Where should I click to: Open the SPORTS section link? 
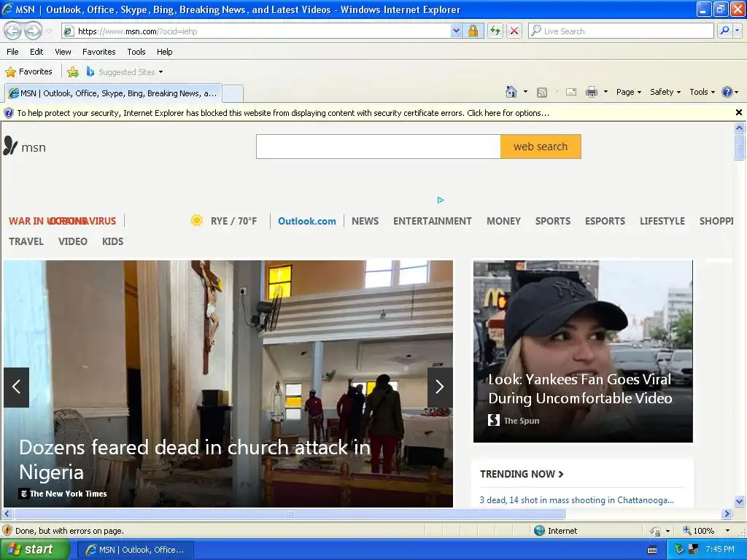(x=553, y=221)
